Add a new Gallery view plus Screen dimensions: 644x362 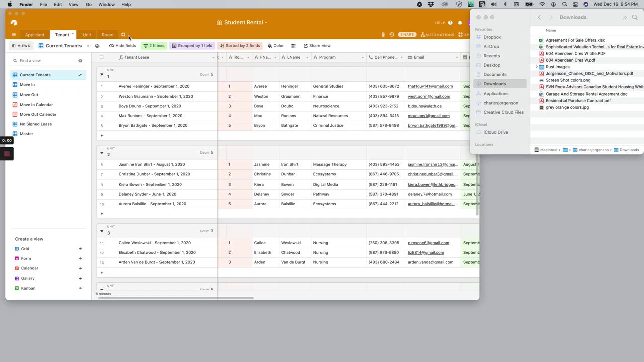click(x=80, y=278)
